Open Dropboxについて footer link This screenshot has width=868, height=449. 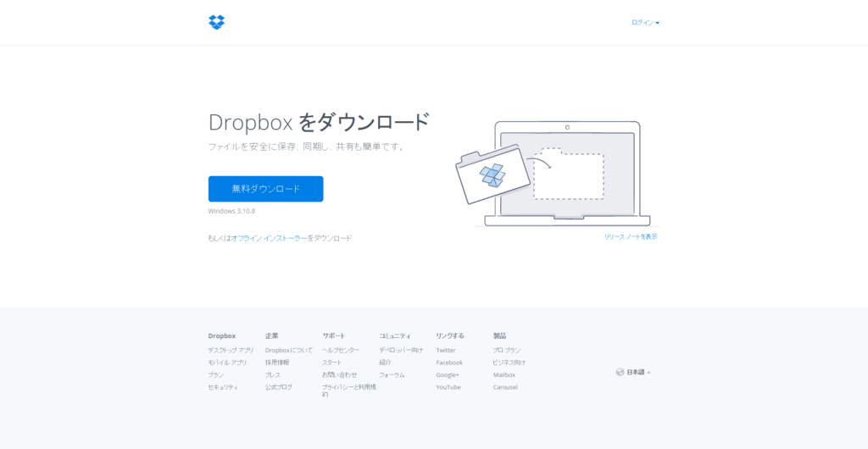[289, 350]
